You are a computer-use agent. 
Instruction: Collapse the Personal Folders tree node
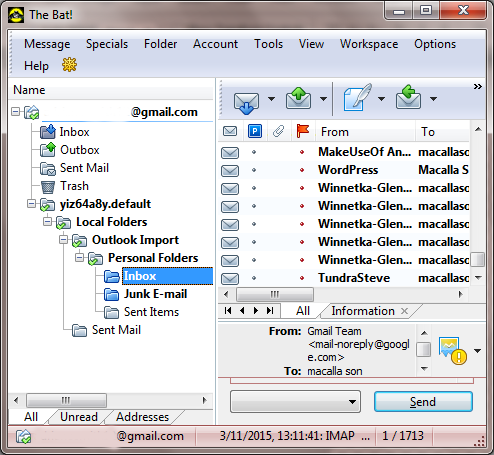(79, 258)
